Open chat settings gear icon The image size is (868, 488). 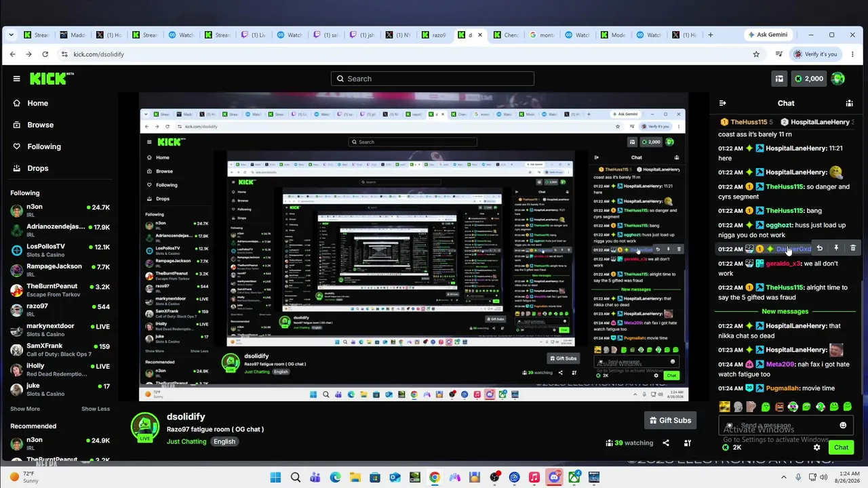pyautogui.click(x=816, y=447)
